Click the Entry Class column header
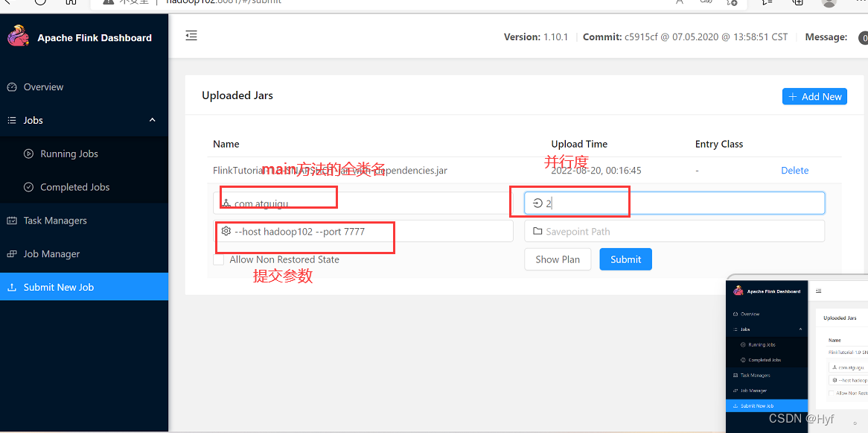 (719, 144)
